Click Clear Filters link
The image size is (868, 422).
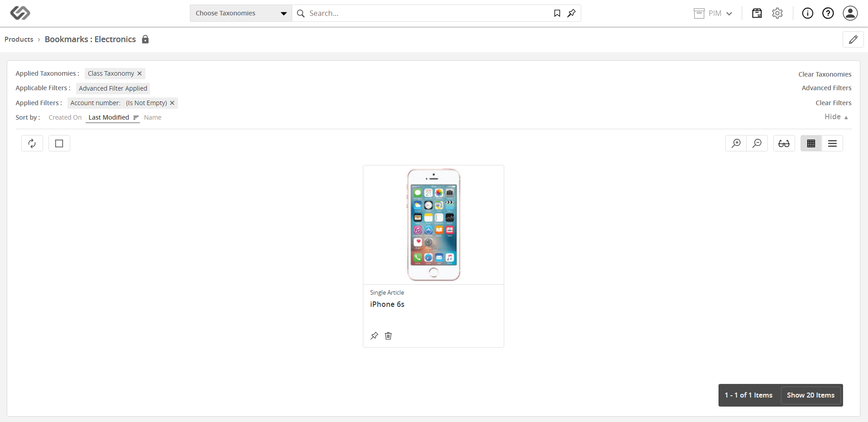point(834,103)
